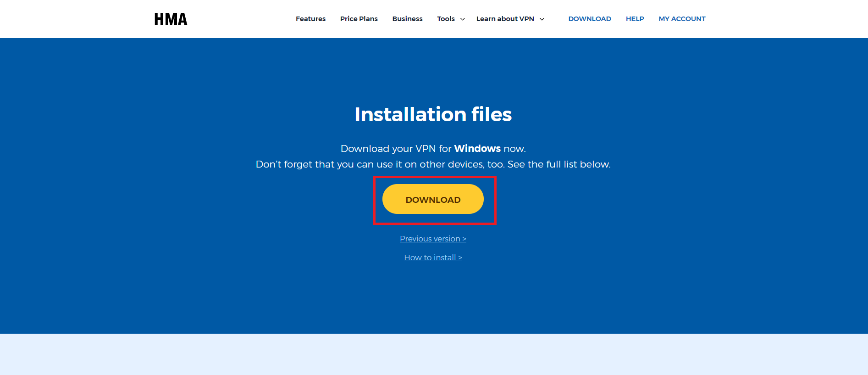
Task: Click the Installation files heading
Action: click(433, 114)
